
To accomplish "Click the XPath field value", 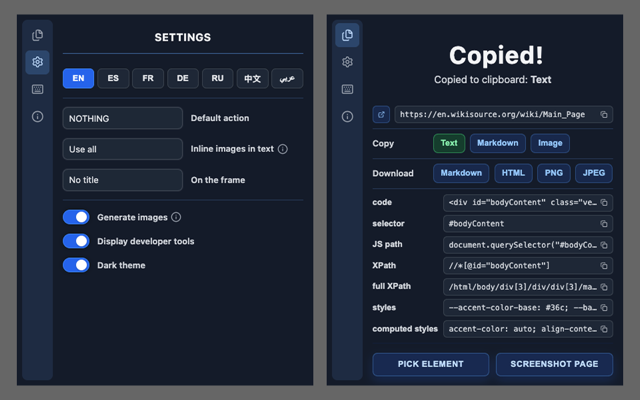I will pyautogui.click(x=528, y=266).
